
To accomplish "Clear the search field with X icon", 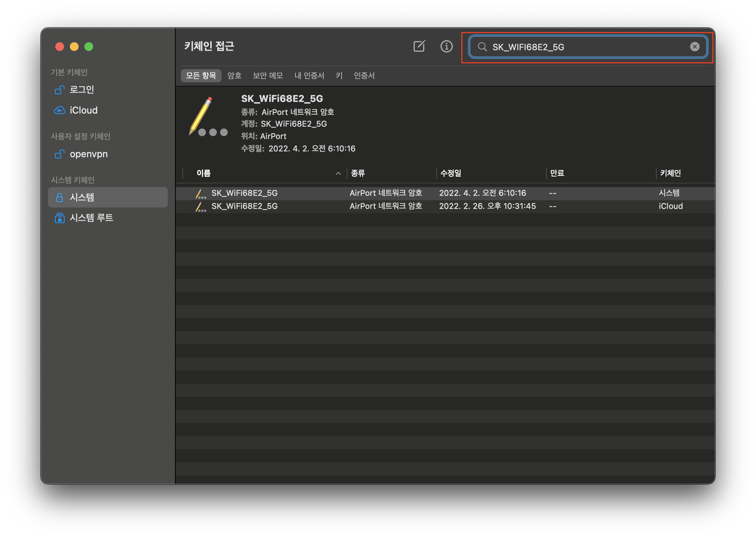I will [695, 47].
